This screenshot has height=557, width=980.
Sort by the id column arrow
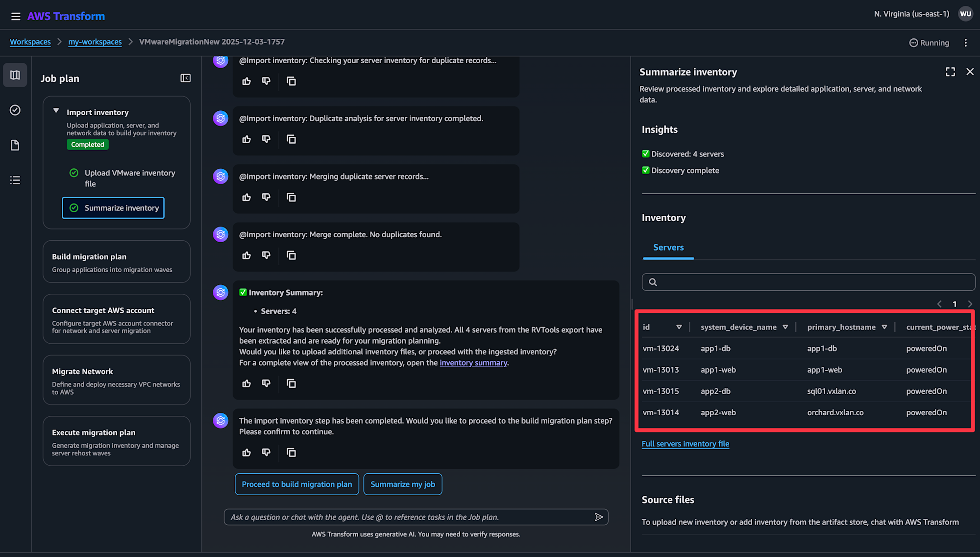coord(679,327)
